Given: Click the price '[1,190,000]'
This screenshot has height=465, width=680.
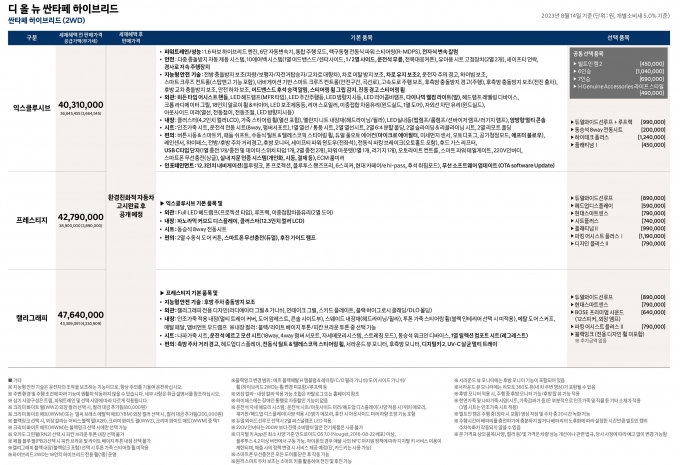Looking at the screenshot, I should click(651, 236).
